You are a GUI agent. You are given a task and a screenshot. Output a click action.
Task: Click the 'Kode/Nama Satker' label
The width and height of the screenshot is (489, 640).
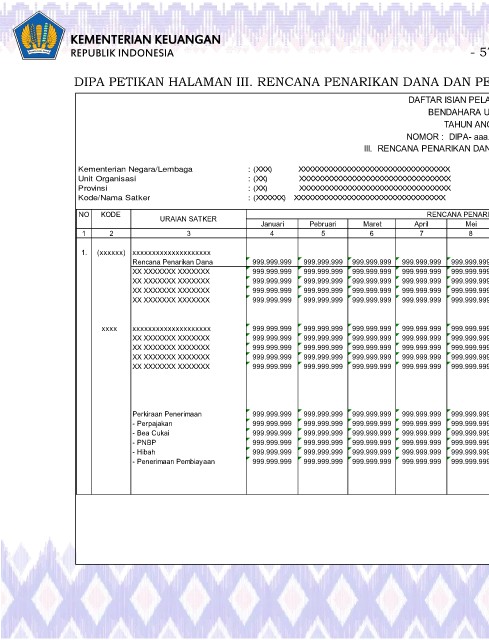coord(114,198)
